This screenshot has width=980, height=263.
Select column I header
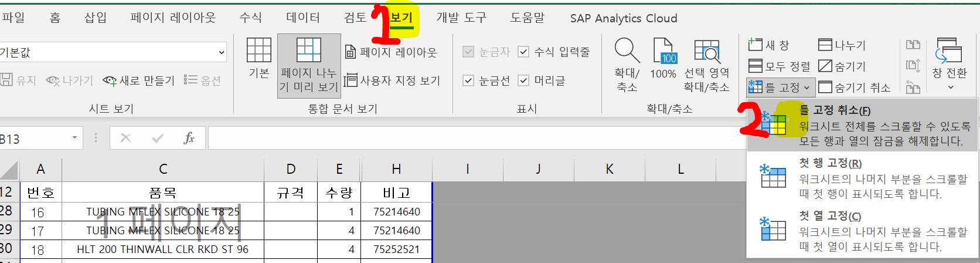468,169
